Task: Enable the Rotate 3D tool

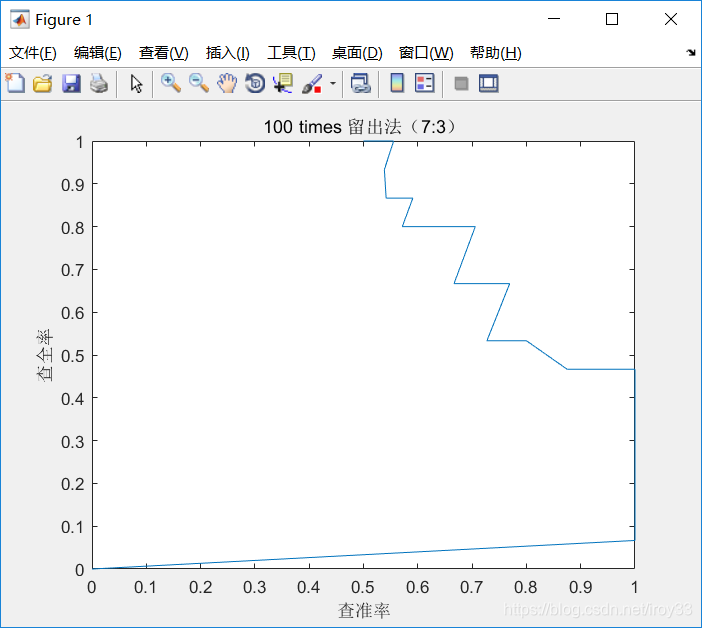Action: 255,84
